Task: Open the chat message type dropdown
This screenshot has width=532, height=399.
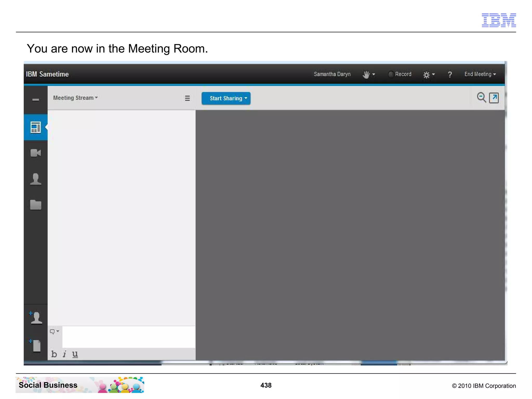Action: pyautogui.click(x=55, y=332)
